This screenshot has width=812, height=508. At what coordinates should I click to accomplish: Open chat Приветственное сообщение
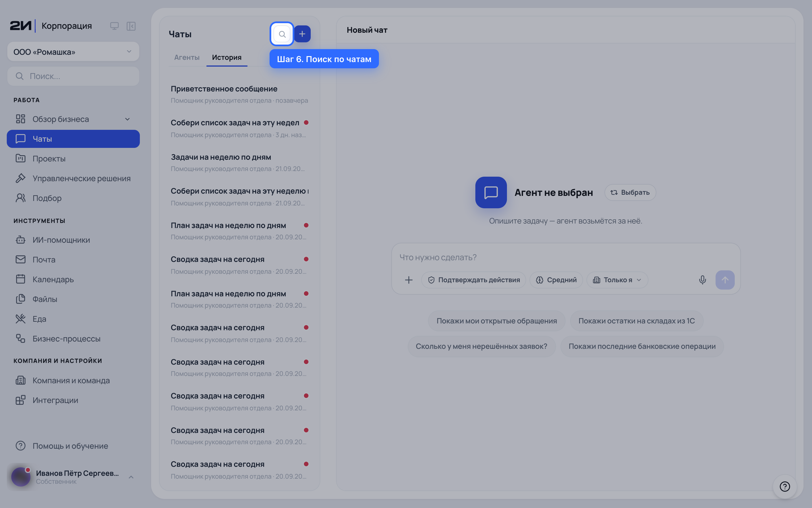point(239,94)
